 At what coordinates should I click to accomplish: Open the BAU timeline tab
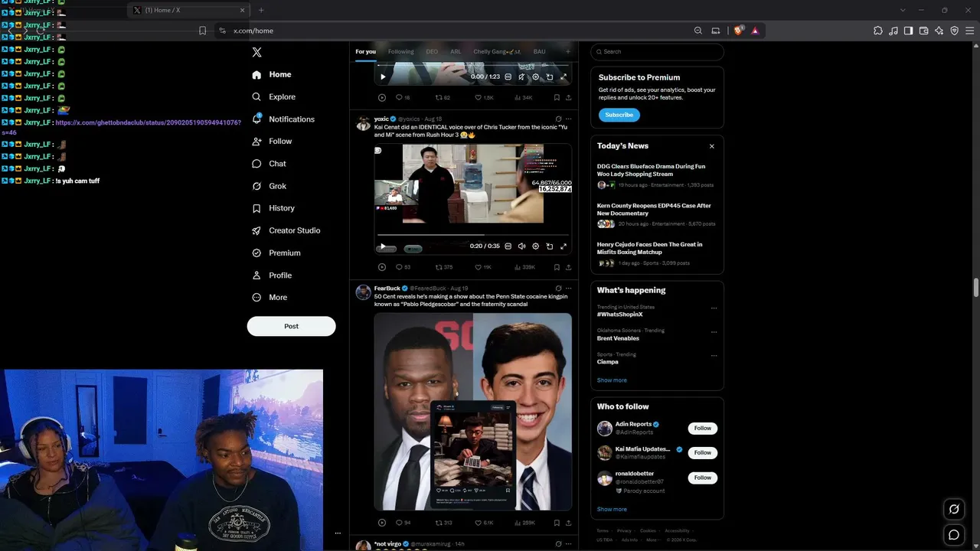[x=540, y=52]
